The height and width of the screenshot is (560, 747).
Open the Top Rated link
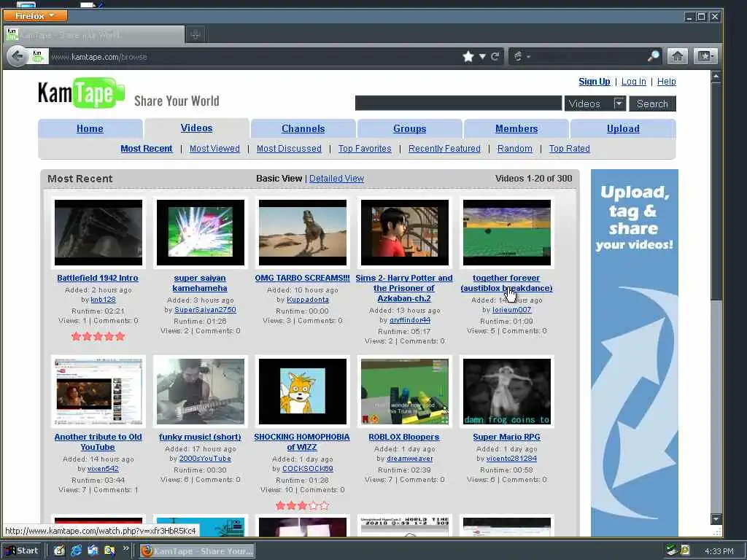[569, 149]
